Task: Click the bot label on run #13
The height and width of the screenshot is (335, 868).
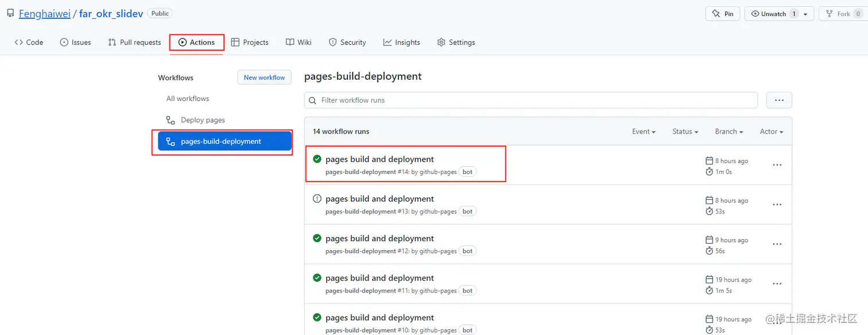Action: (x=468, y=212)
